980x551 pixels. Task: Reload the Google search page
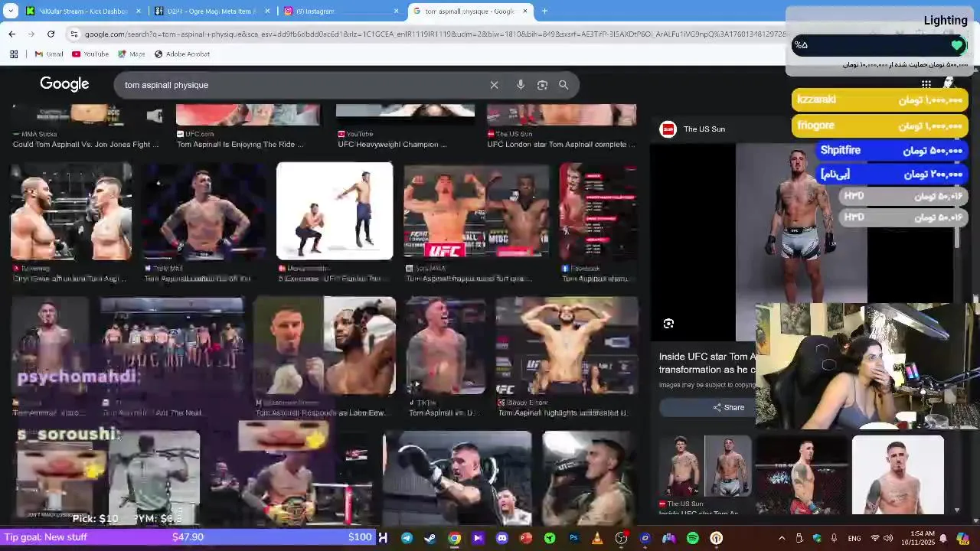[x=51, y=34]
